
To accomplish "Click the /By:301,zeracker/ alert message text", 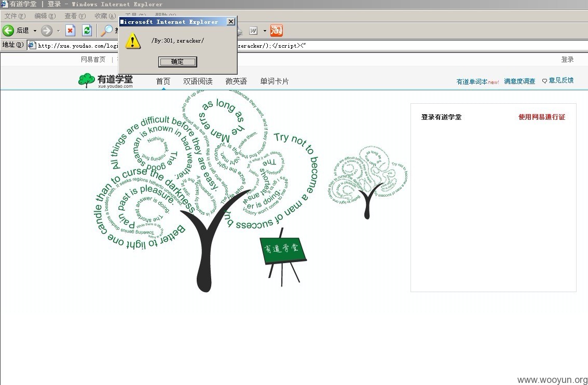I will point(178,40).
